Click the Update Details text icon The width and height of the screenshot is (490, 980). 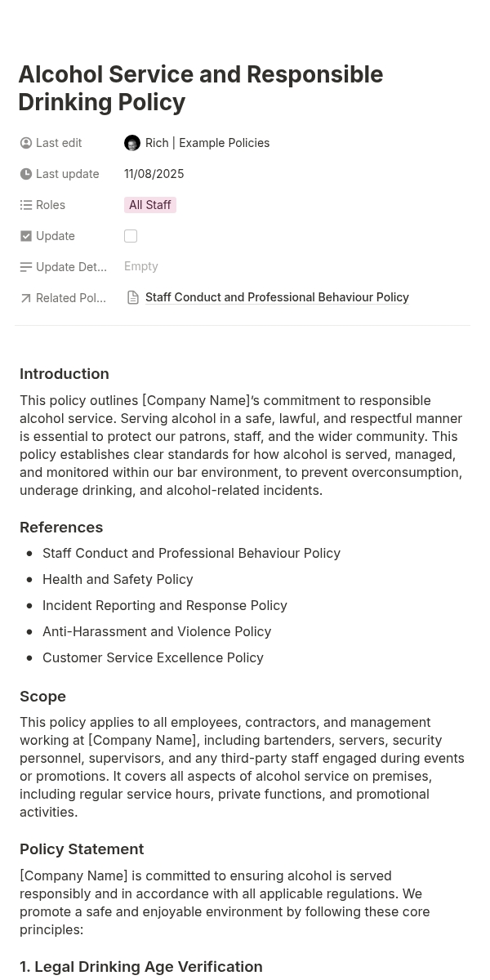pos(26,267)
